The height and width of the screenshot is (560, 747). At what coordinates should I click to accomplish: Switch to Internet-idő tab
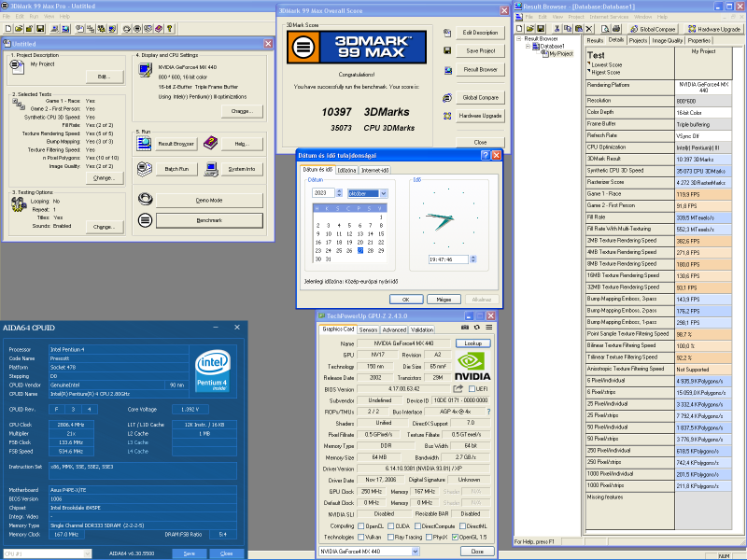[x=375, y=170]
